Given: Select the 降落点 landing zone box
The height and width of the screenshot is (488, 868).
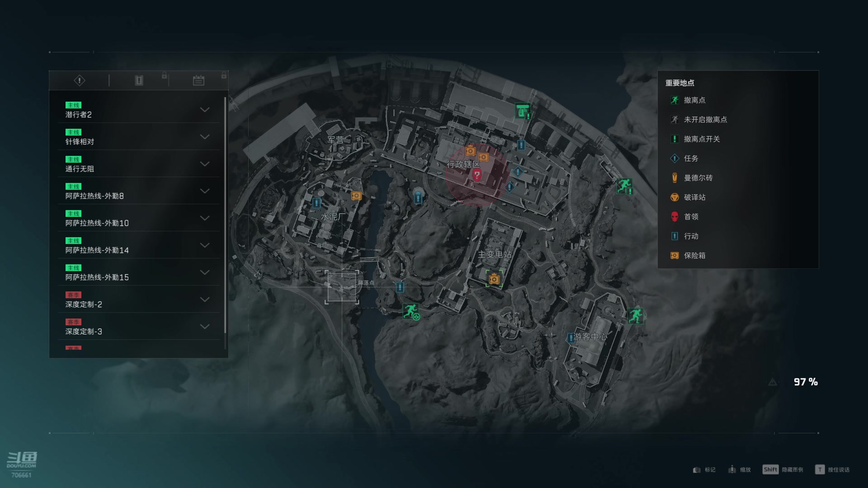Looking at the screenshot, I should (342, 287).
